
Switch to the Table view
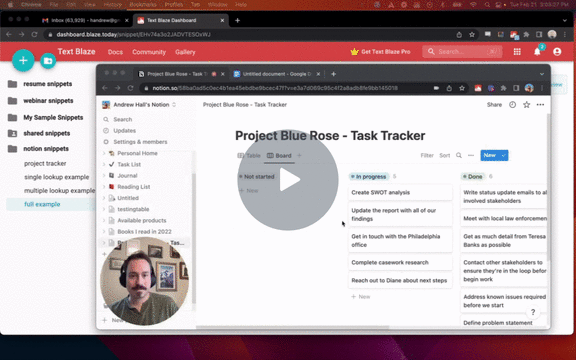249,156
